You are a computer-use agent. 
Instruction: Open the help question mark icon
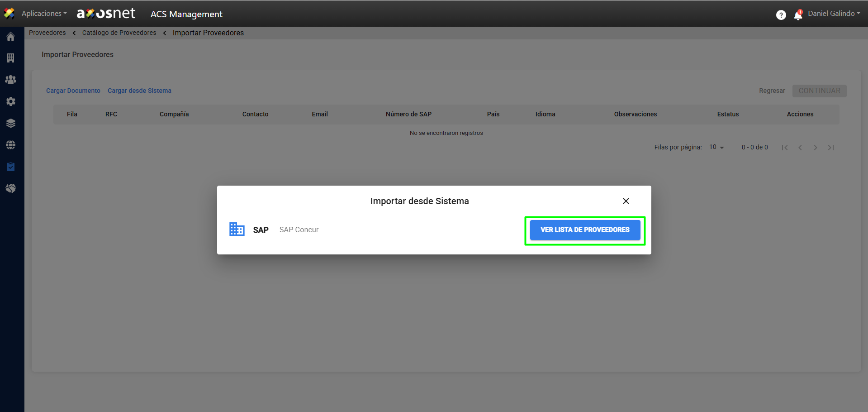coord(781,15)
